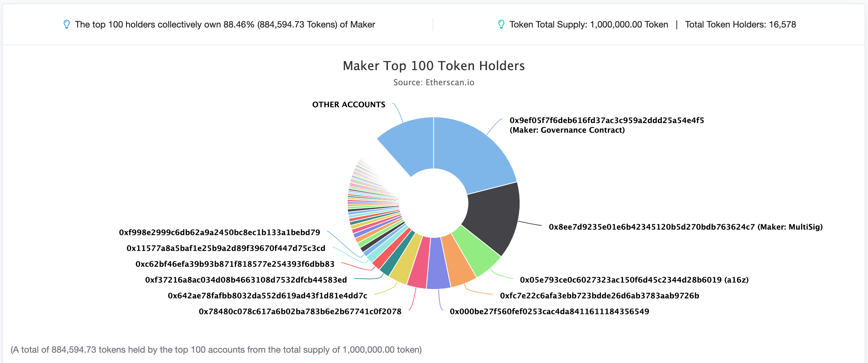
Task: Click the Source: Etherscan.io subtitle
Action: 434,82
